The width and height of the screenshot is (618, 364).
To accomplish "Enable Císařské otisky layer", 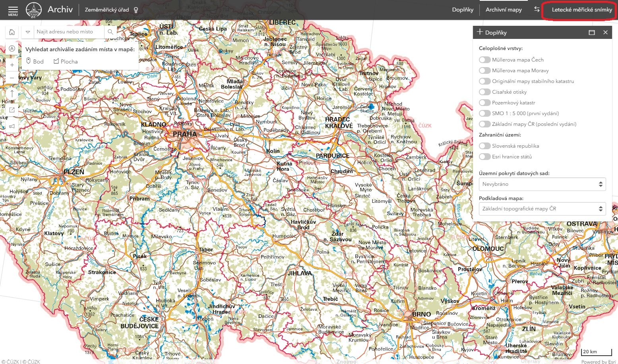I will pyautogui.click(x=484, y=92).
